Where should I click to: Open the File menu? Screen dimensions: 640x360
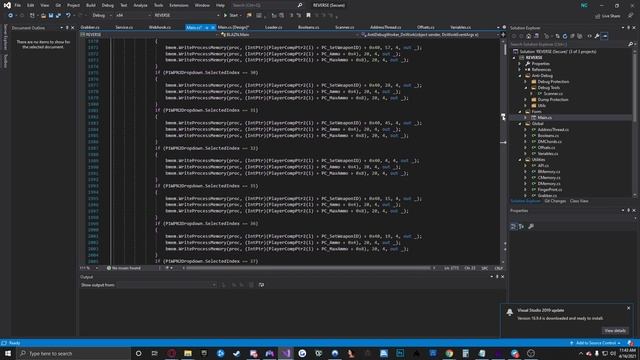[x=18, y=5]
